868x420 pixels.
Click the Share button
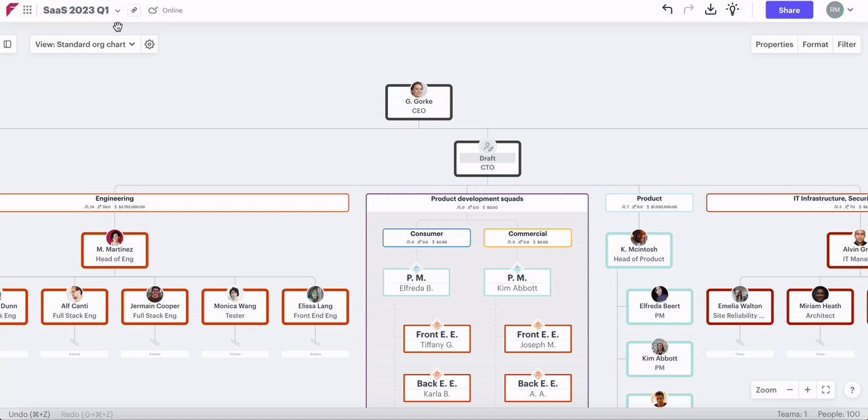click(x=789, y=10)
